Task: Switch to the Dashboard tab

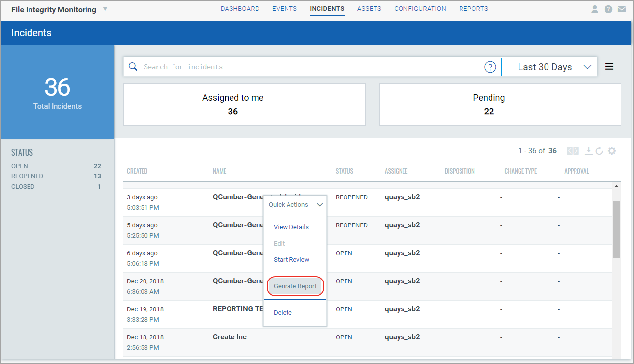Action: (x=240, y=9)
